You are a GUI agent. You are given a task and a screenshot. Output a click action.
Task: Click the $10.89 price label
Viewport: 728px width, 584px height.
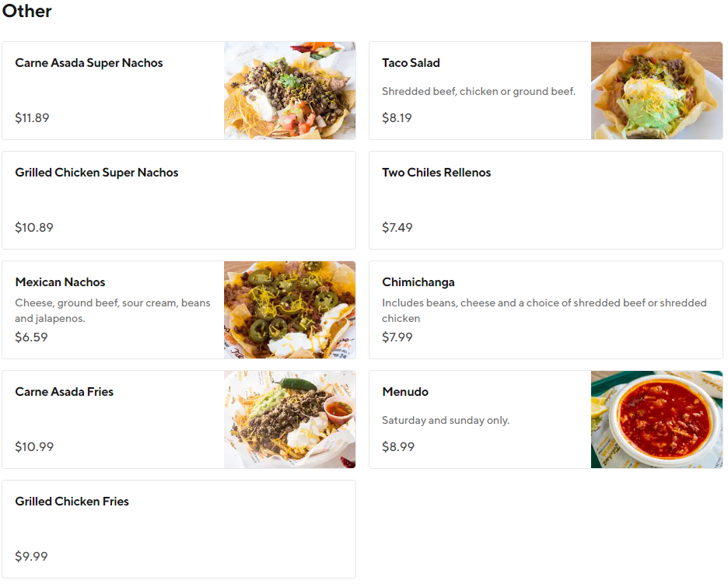(34, 228)
